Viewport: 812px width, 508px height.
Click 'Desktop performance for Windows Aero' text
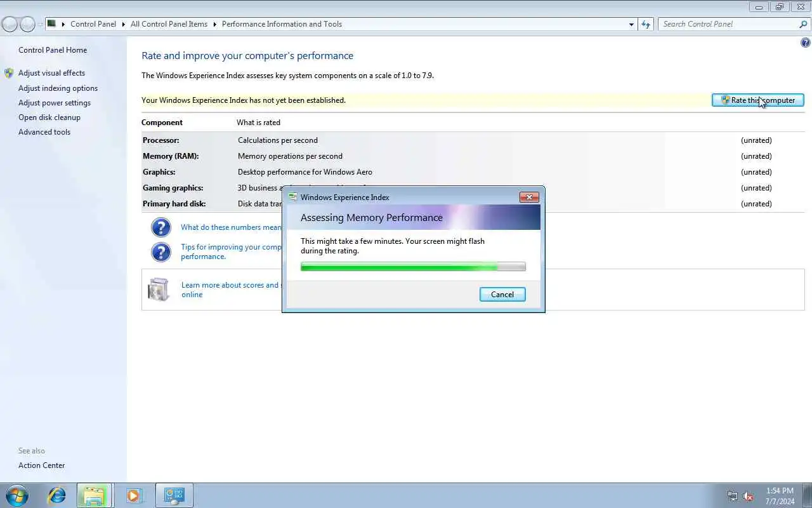click(x=305, y=172)
